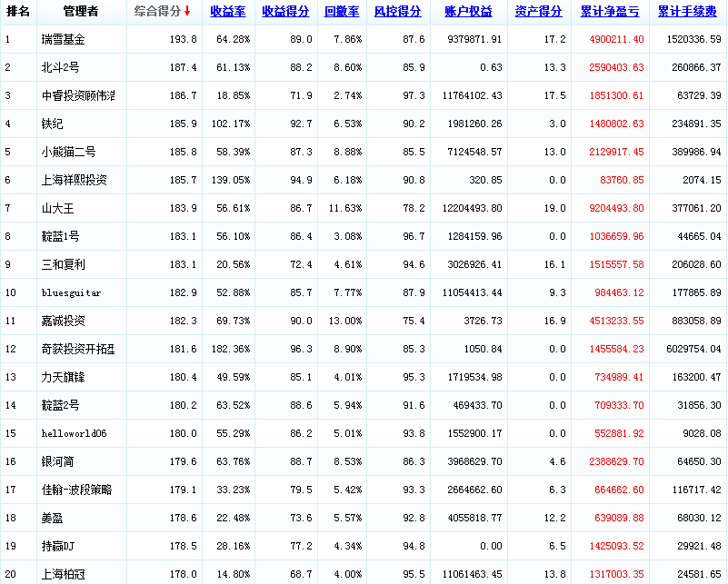Select manager bluesguitar
The image size is (728, 584).
click(71, 292)
